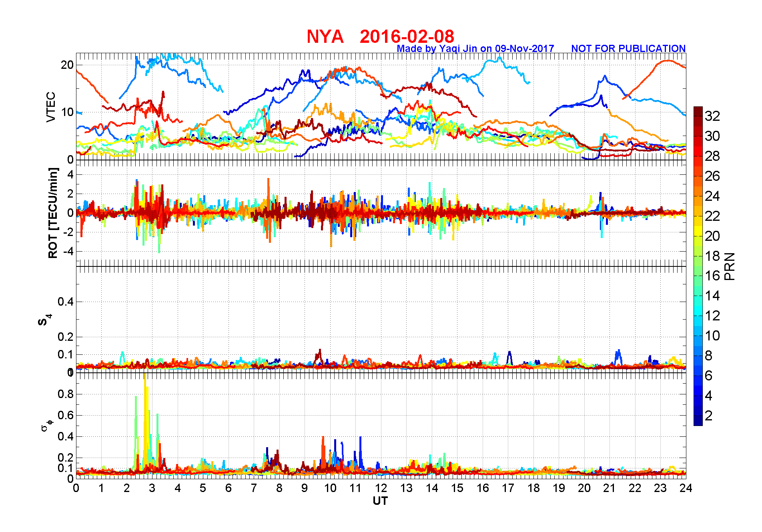
Task: Click the vertical "PRN" colorbar label
Action: (x=730, y=266)
